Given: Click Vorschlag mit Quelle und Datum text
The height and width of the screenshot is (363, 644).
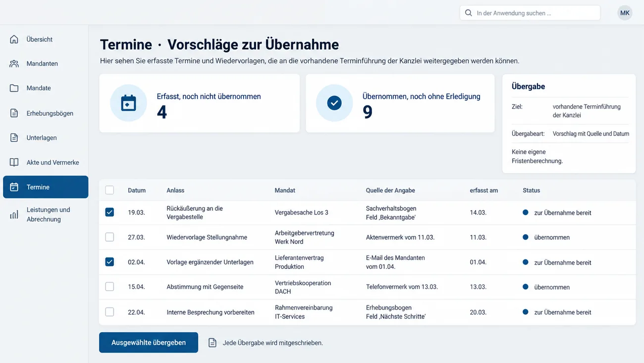Looking at the screenshot, I should pyautogui.click(x=591, y=134).
